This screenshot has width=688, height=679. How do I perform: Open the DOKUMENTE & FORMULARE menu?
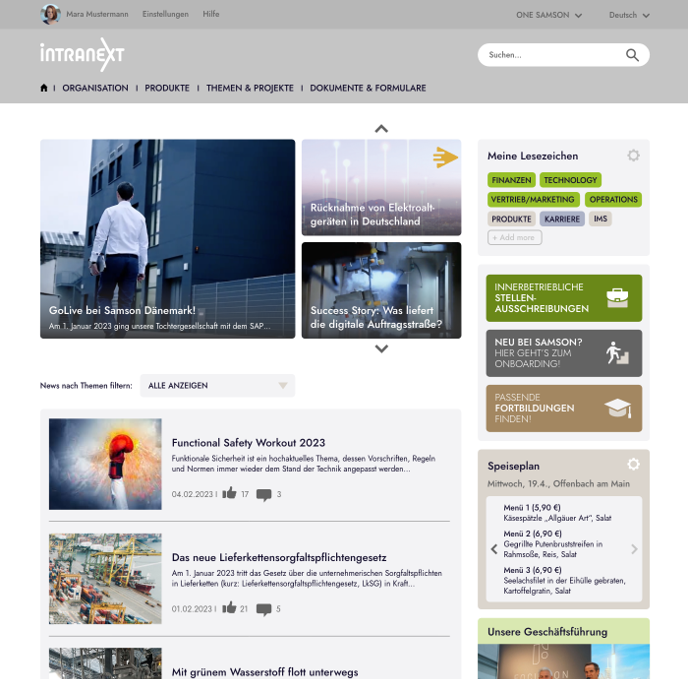click(368, 88)
